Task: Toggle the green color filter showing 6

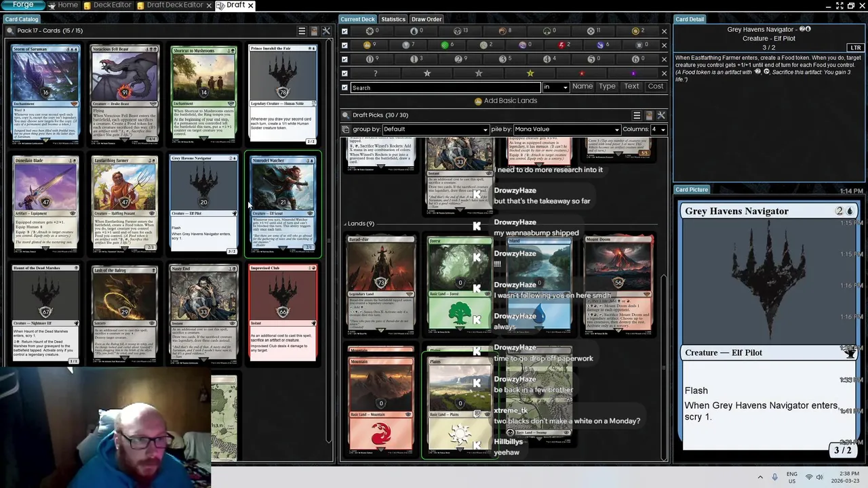Action: (447, 45)
